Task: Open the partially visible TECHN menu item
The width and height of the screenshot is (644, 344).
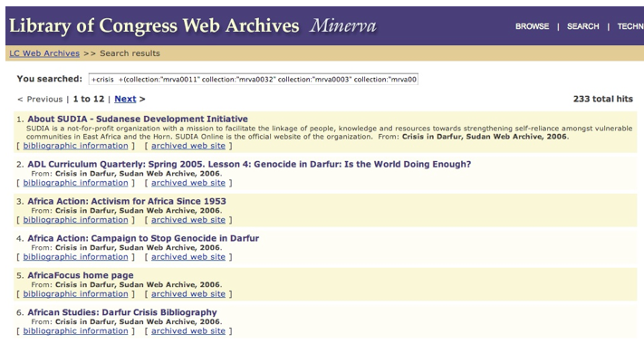Action: (630, 26)
